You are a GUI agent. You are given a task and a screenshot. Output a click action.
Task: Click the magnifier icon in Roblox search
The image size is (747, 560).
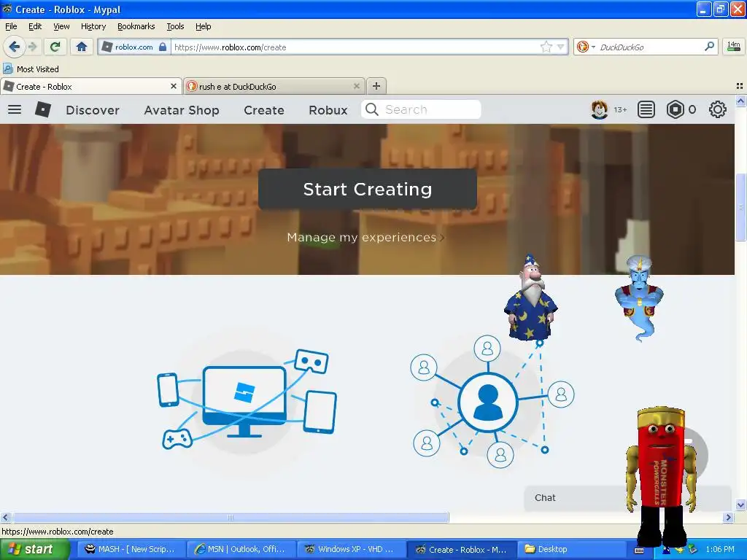(371, 109)
